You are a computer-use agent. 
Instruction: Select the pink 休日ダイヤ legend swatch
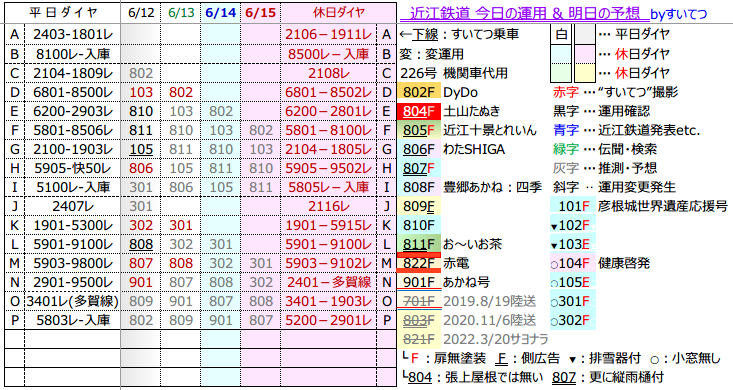click(x=584, y=54)
